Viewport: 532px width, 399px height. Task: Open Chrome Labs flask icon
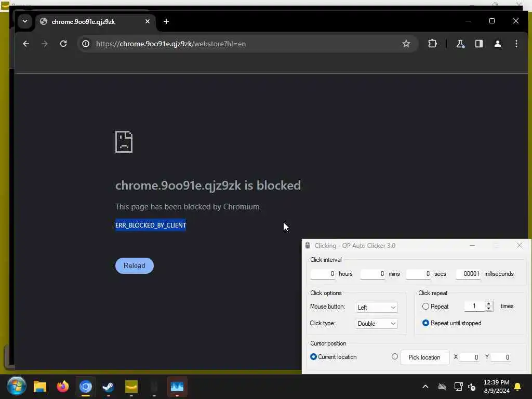point(460,44)
